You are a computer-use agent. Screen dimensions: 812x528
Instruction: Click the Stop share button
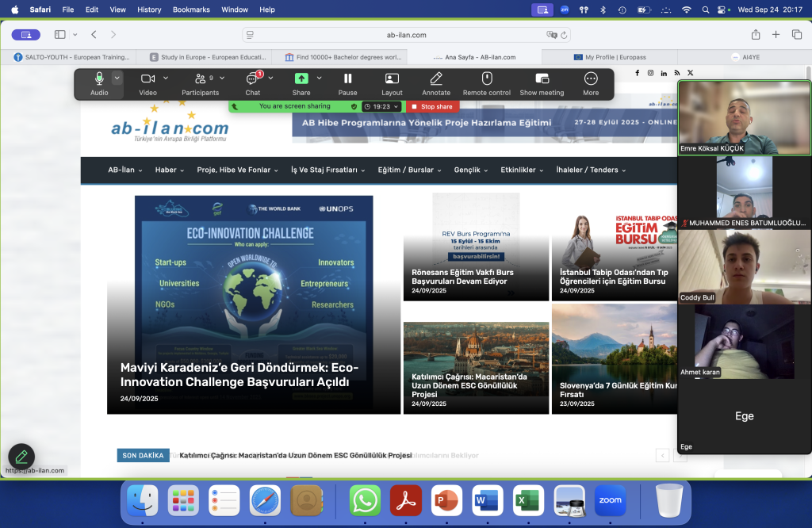(x=432, y=106)
